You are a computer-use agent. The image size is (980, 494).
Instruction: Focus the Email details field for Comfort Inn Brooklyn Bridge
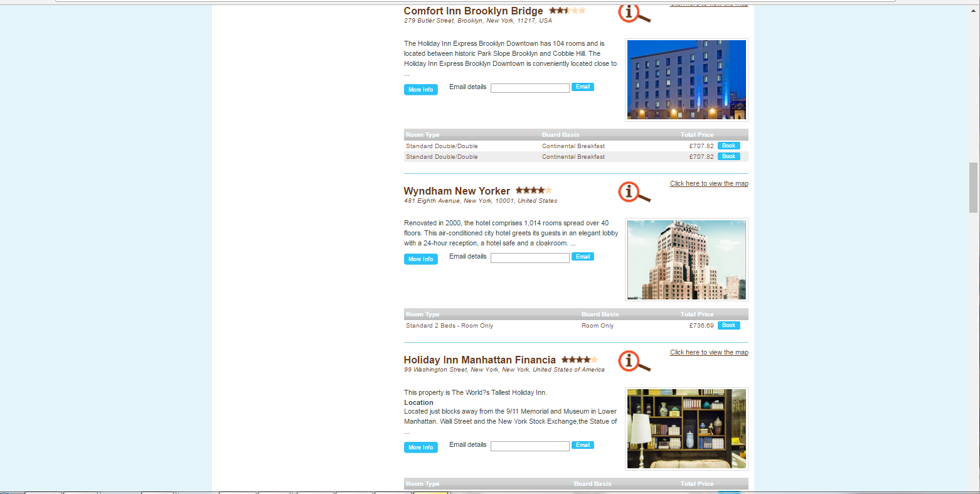(x=530, y=89)
